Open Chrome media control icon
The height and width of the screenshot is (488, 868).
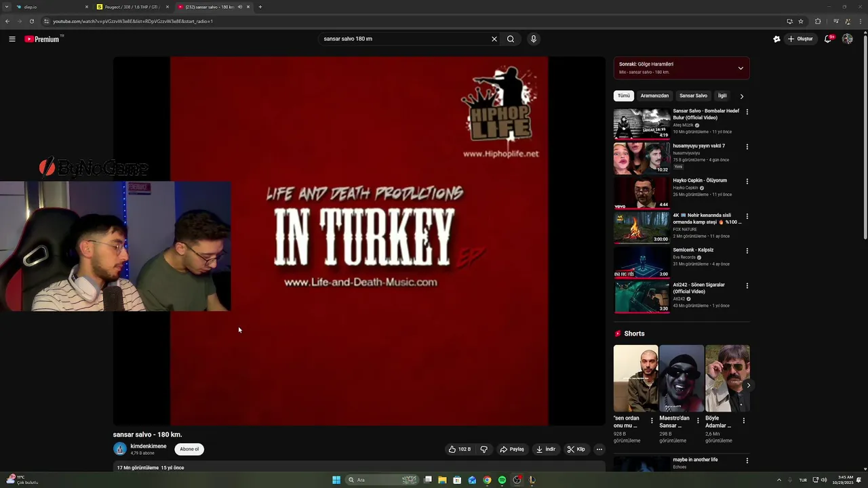tap(837, 21)
